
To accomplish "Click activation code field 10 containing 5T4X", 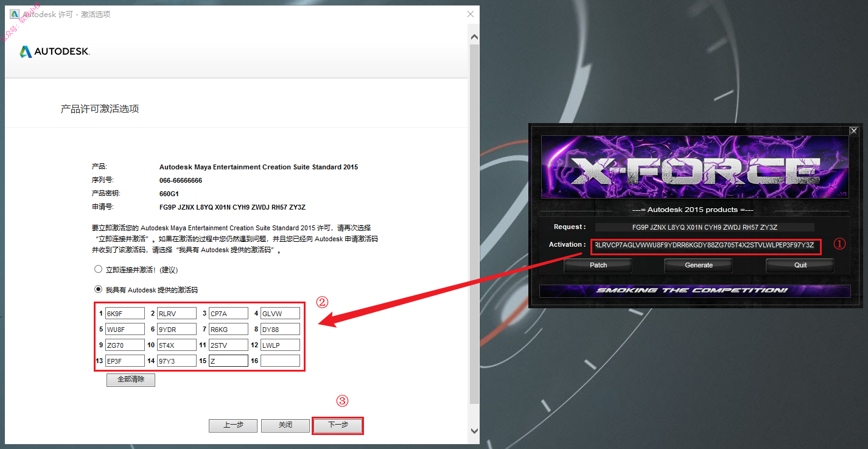I will click(176, 345).
